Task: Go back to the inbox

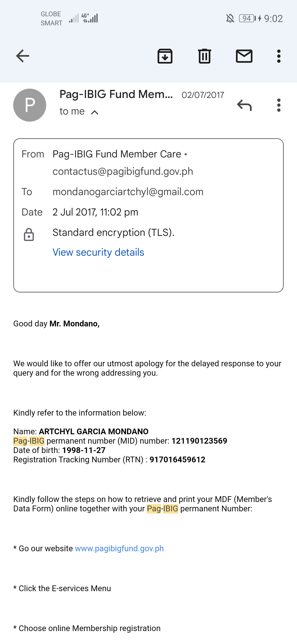Action: click(23, 56)
